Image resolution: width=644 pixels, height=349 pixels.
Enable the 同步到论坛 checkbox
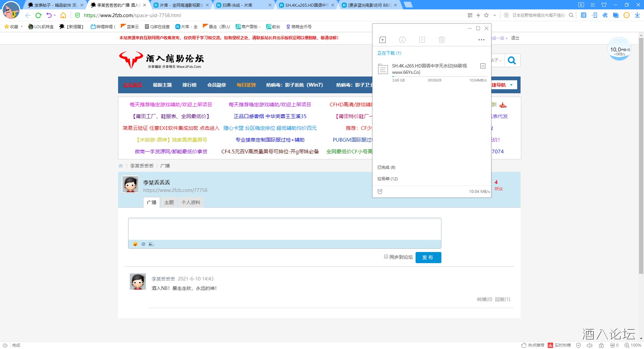386,256
